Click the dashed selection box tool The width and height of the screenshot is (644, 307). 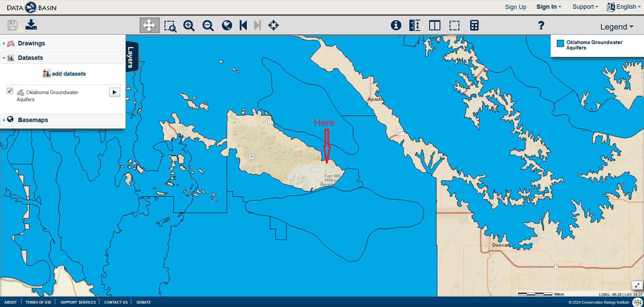[x=454, y=25]
